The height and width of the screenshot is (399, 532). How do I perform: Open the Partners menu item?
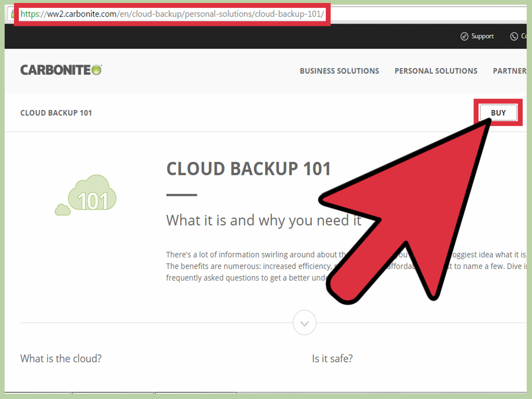pos(510,71)
